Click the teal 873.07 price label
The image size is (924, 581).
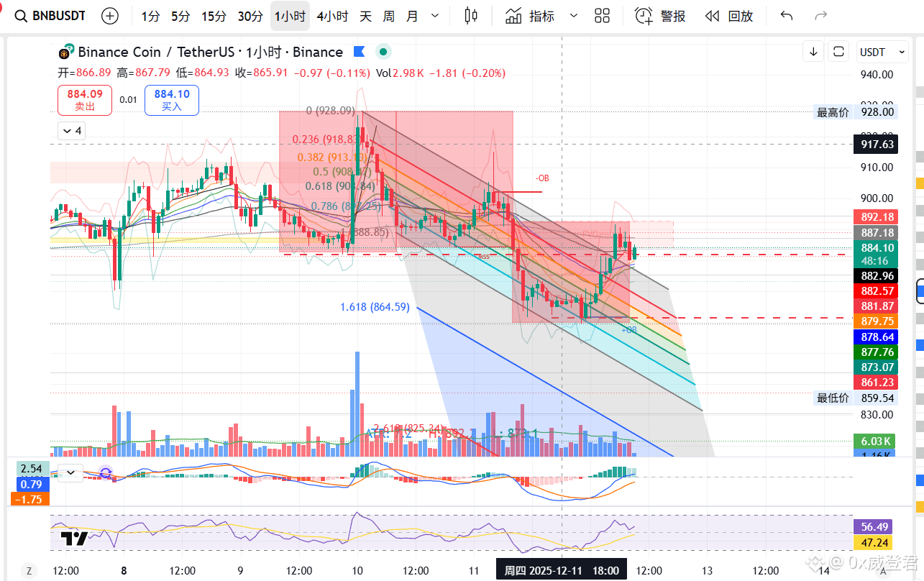coord(875,367)
